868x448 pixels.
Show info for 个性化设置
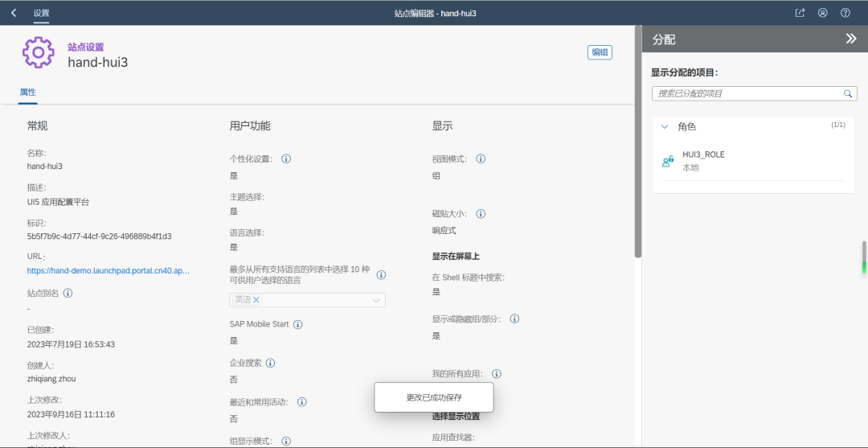[286, 159]
